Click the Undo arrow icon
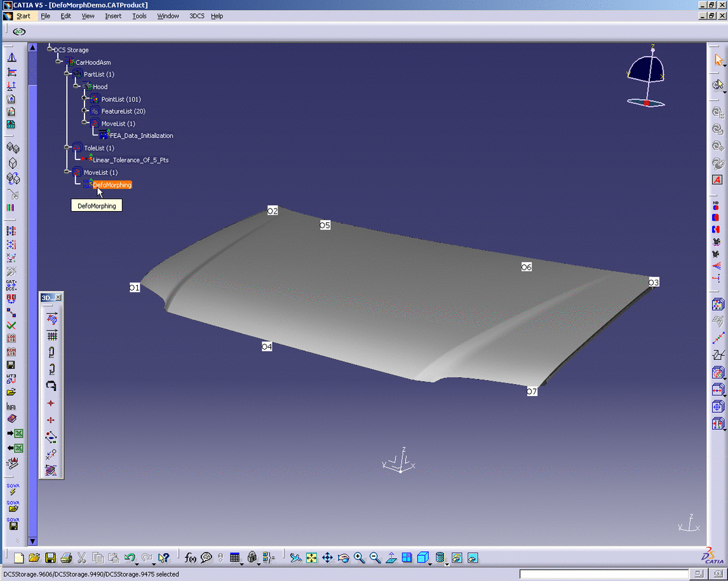The width and height of the screenshot is (728, 581). tap(130, 557)
